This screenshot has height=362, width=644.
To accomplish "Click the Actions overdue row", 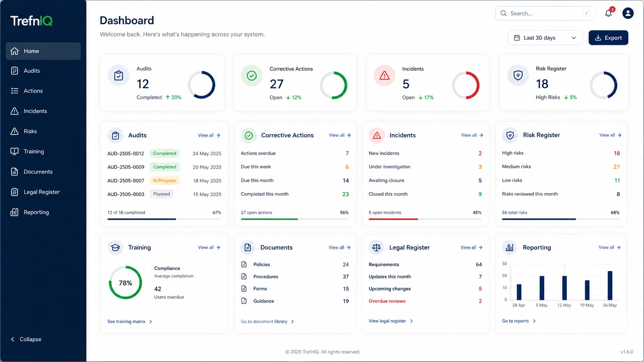I will pyautogui.click(x=295, y=153).
